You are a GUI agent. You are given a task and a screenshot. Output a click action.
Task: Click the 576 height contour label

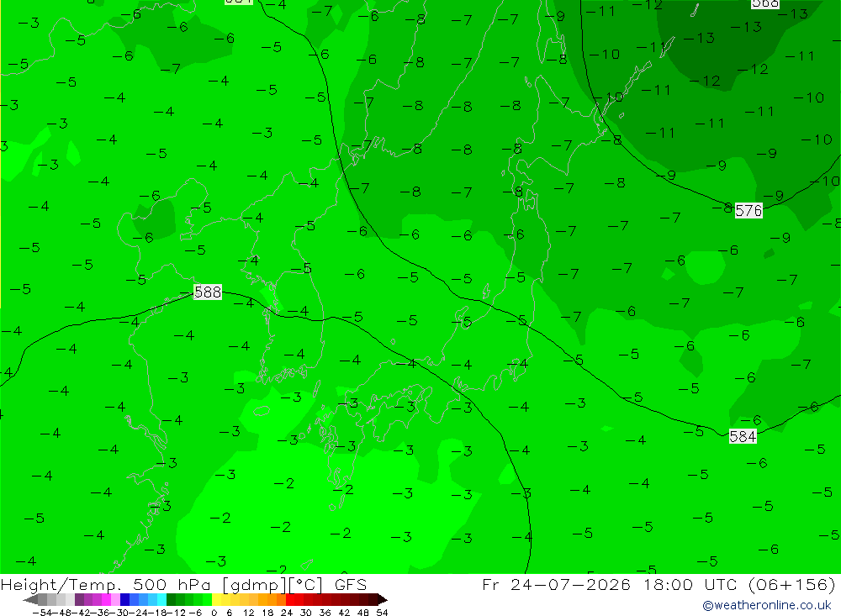click(748, 211)
